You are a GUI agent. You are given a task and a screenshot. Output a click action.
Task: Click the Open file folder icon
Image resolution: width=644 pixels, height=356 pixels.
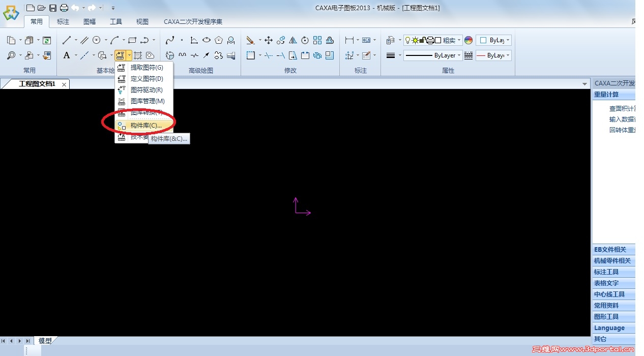click(42, 8)
